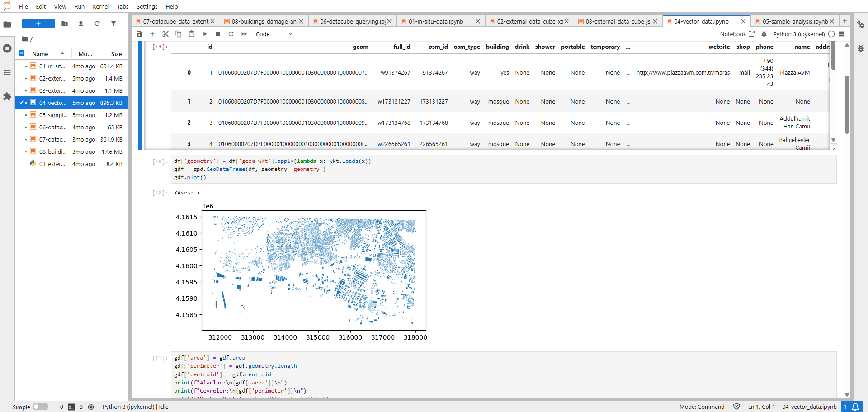Image resolution: width=868 pixels, height=412 pixels.
Task: Cut the selected cell with scissors icon
Action: point(165,34)
